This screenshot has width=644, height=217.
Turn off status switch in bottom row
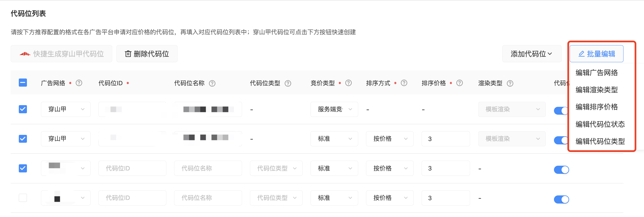click(x=561, y=199)
